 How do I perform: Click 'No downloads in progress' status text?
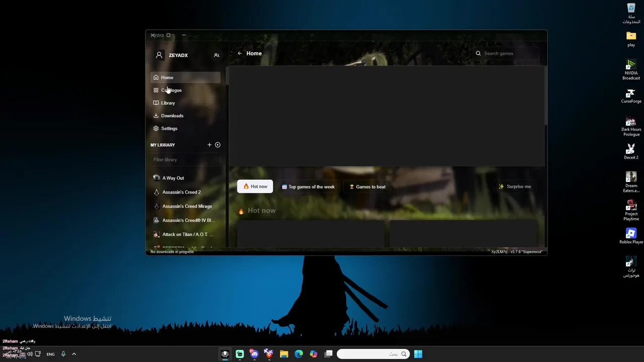(x=172, y=252)
